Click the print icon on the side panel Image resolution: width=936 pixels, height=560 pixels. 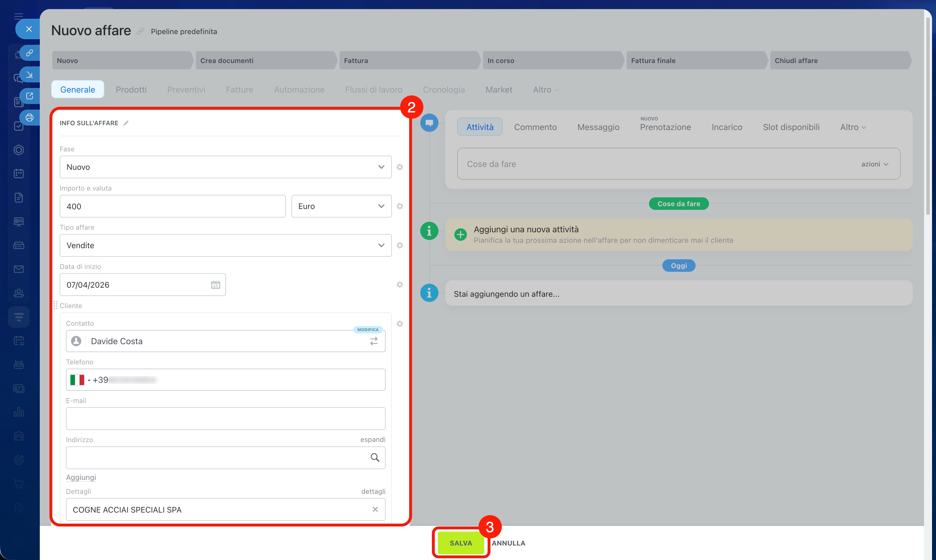point(30,117)
